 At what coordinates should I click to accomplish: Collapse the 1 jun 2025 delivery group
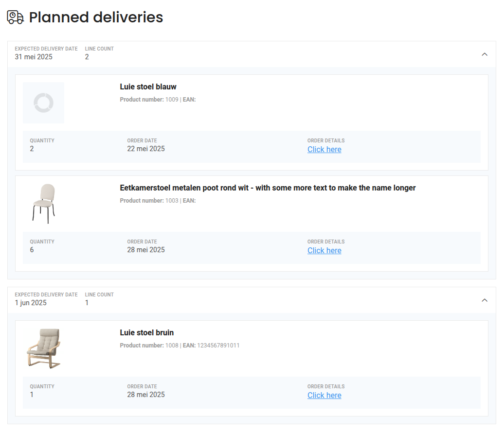pos(484,300)
